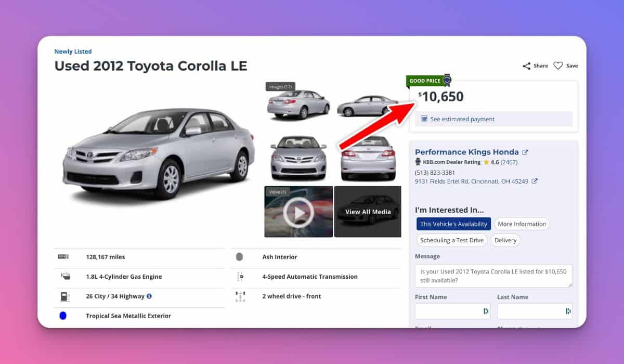This screenshot has height=364, width=624.
Task: Select This Vehicle's Availability option
Action: (x=453, y=224)
